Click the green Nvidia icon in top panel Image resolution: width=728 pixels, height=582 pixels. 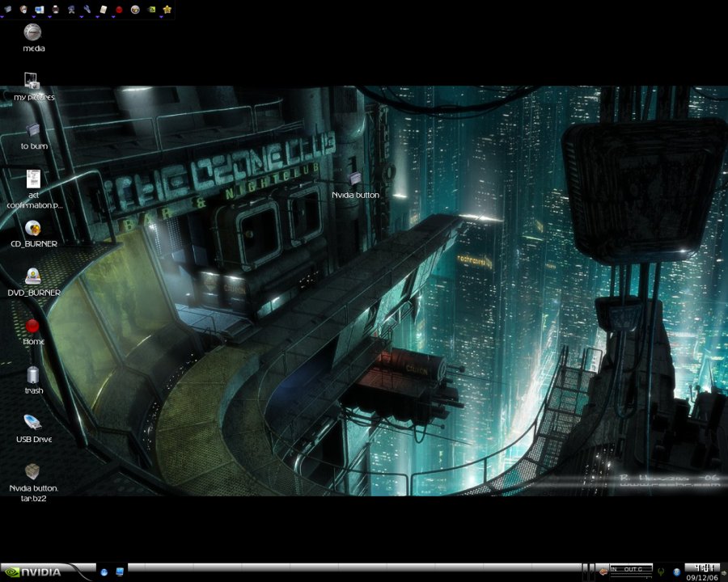151,9
